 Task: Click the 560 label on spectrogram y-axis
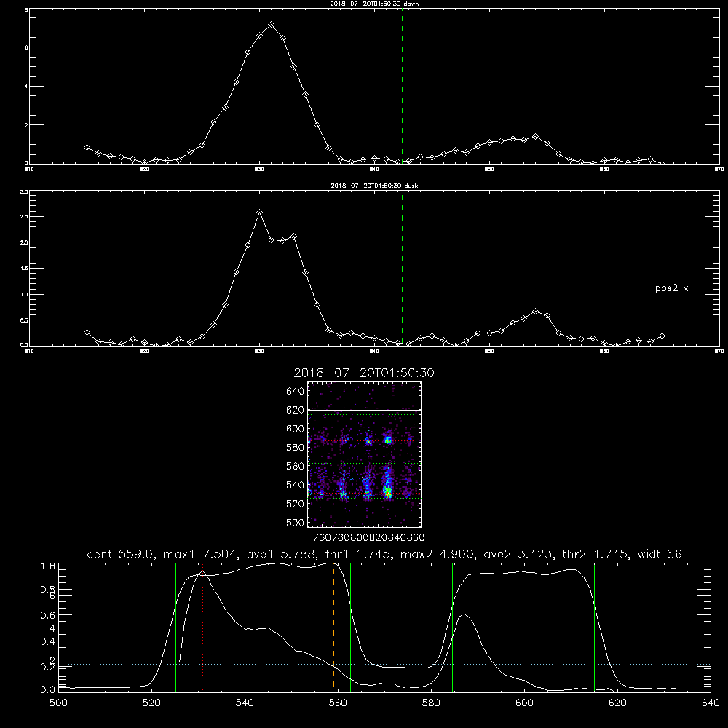pyautogui.click(x=296, y=466)
